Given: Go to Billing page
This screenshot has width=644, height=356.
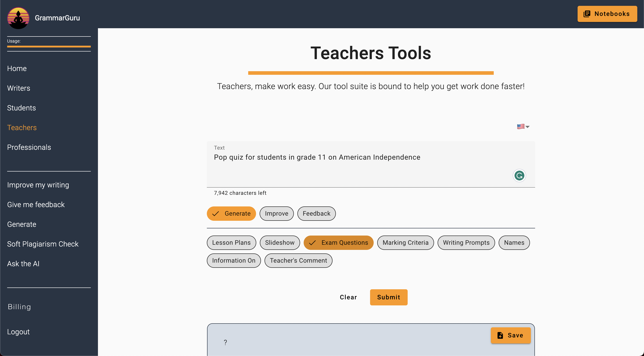Looking at the screenshot, I should (19, 307).
